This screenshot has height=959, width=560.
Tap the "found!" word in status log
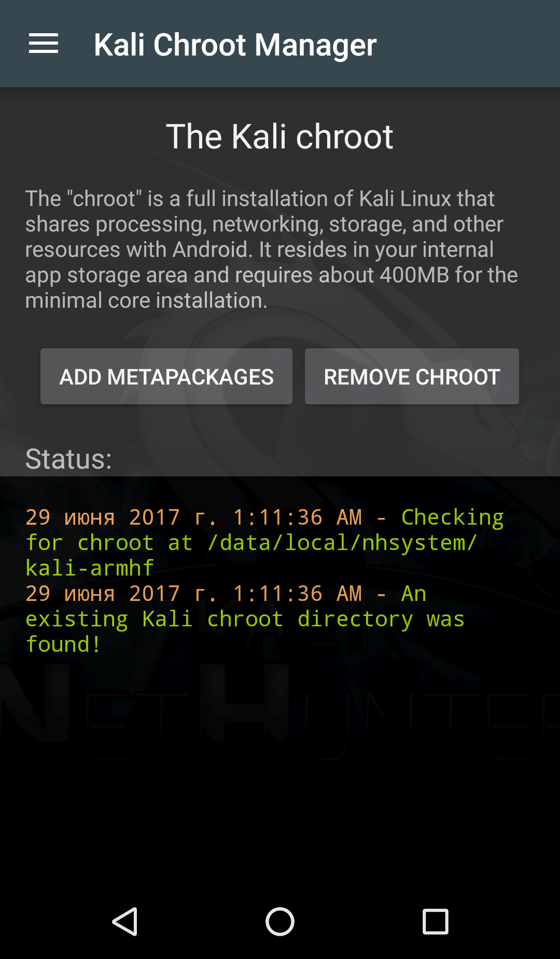click(63, 645)
